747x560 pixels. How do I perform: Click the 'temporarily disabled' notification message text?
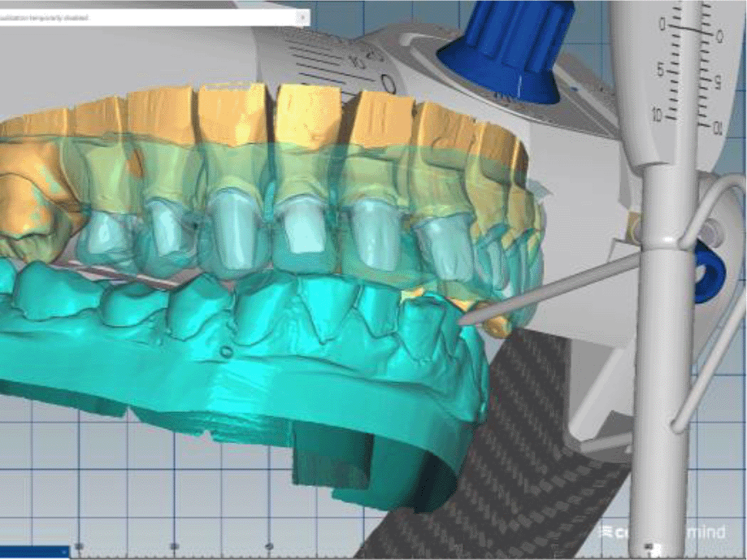click(49, 16)
